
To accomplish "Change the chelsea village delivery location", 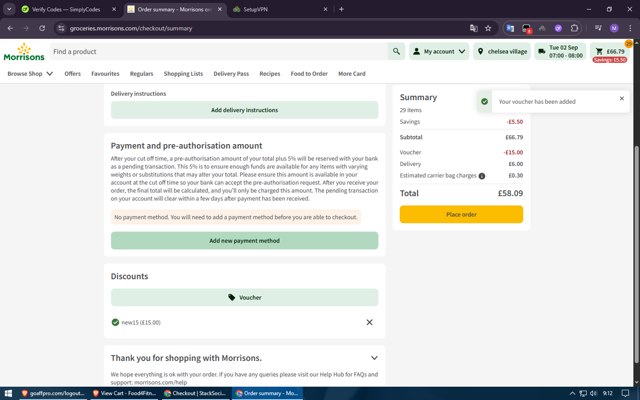I will tap(502, 51).
